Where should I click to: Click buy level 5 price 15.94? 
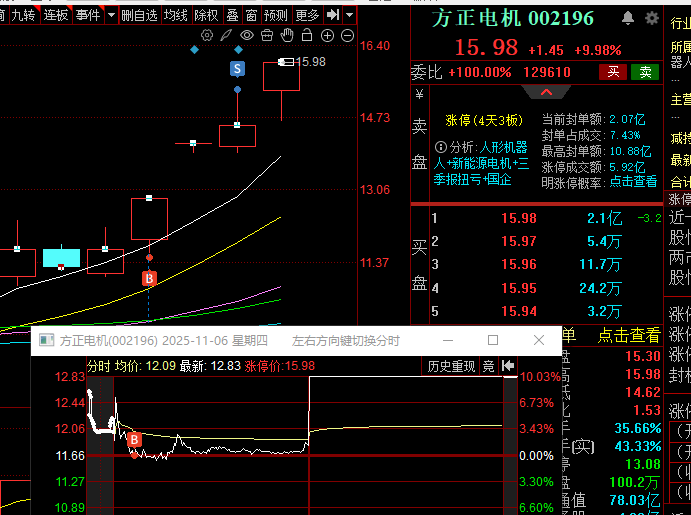coord(519,311)
